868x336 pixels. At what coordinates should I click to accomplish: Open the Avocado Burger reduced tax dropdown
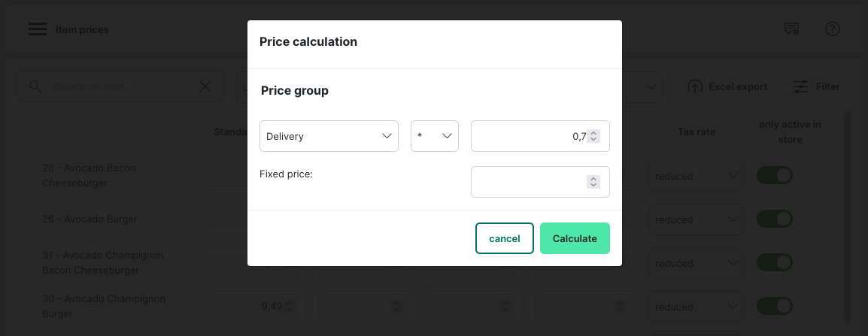pos(695,219)
